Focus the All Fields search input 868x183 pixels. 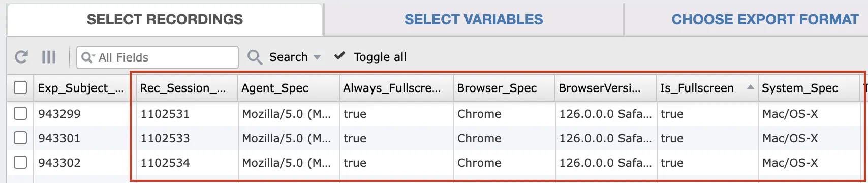click(158, 57)
